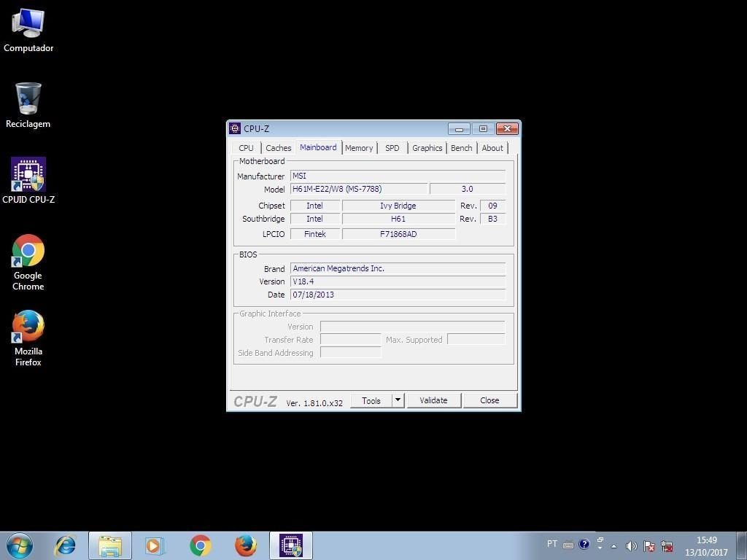747x560 pixels.
Task: Show hidden tray icons arrow
Action: tap(614, 546)
